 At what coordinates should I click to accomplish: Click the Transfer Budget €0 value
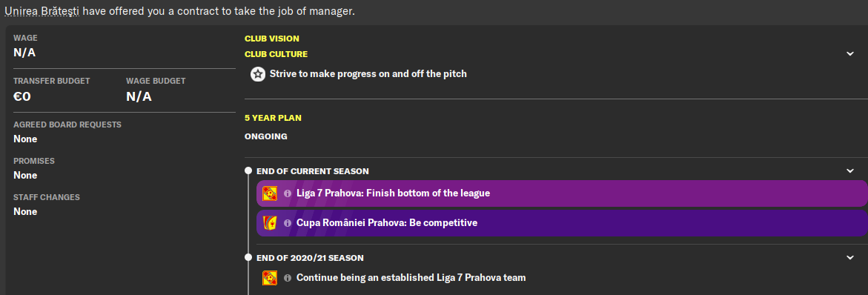[22, 97]
